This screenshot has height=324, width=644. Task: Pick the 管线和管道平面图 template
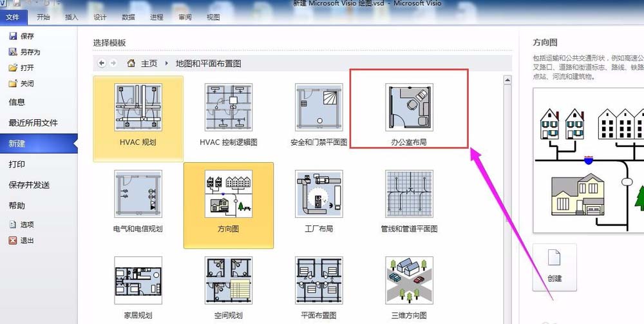click(x=409, y=205)
